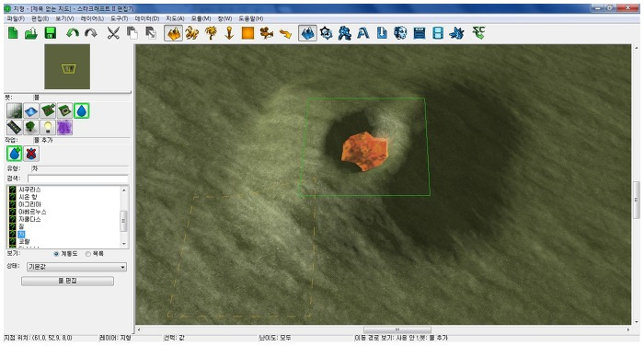Open the blue splash module icon
The image size is (644, 346).
point(456,33)
